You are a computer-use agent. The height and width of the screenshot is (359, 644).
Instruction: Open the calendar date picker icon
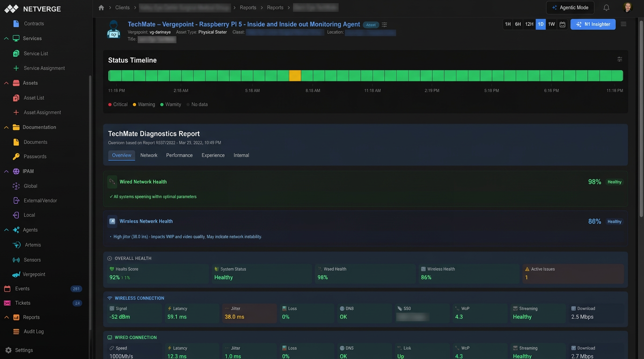[563, 24]
